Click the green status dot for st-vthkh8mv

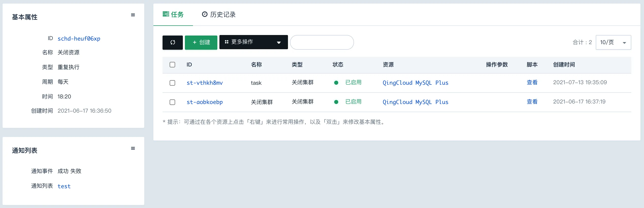pyautogui.click(x=336, y=83)
